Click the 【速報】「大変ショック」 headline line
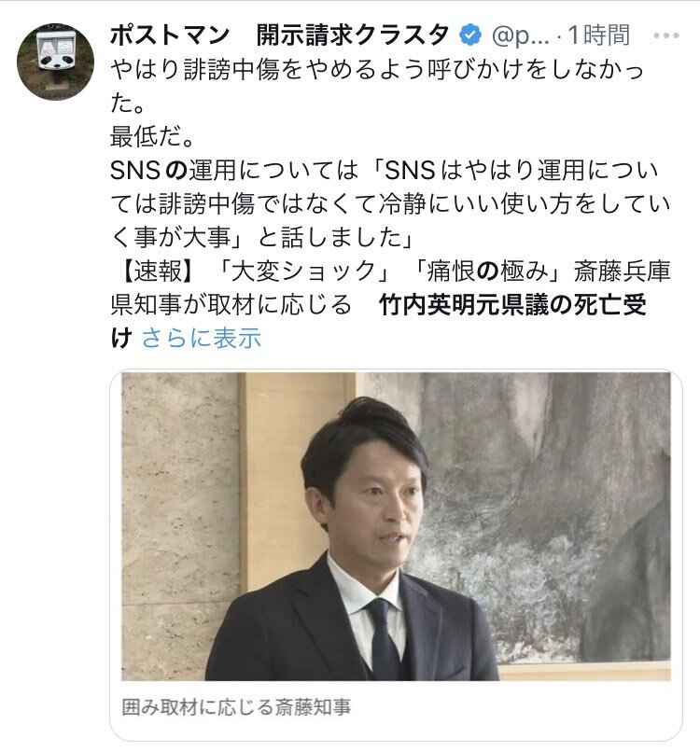The height and width of the screenshot is (752, 700). tap(391, 271)
